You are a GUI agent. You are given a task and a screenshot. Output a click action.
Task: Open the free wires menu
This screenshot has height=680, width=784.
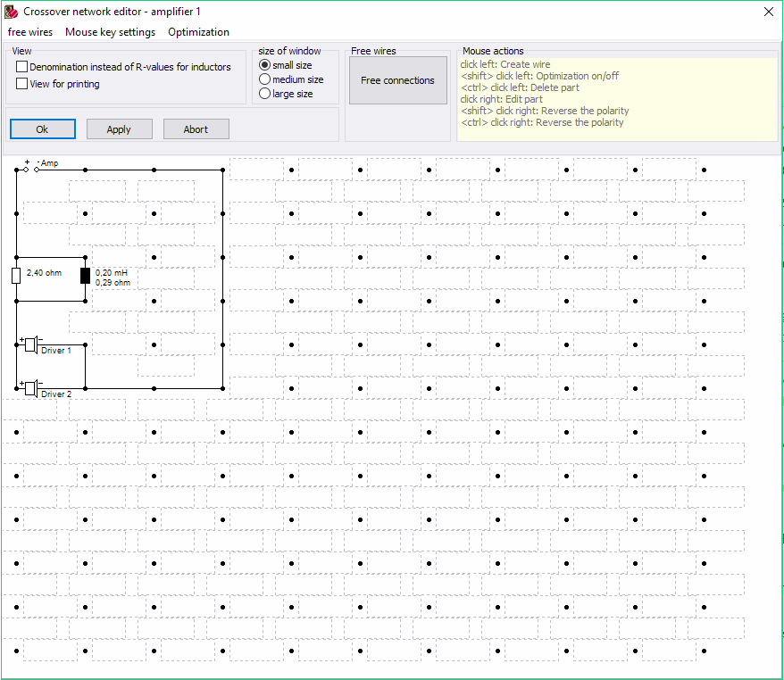pos(30,32)
